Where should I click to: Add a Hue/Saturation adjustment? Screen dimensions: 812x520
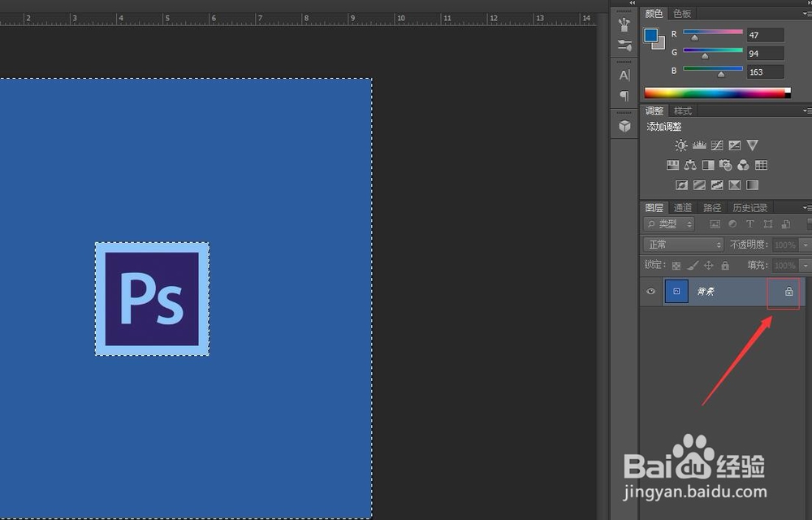(x=672, y=165)
